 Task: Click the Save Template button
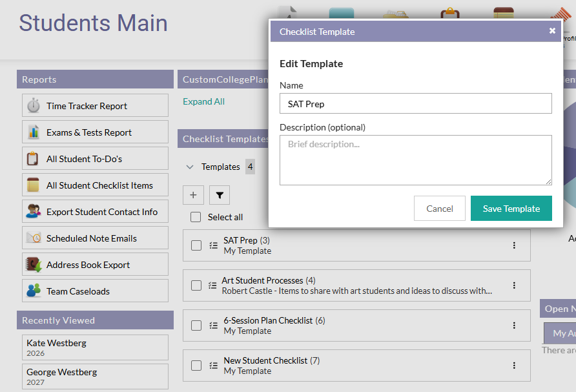click(511, 209)
